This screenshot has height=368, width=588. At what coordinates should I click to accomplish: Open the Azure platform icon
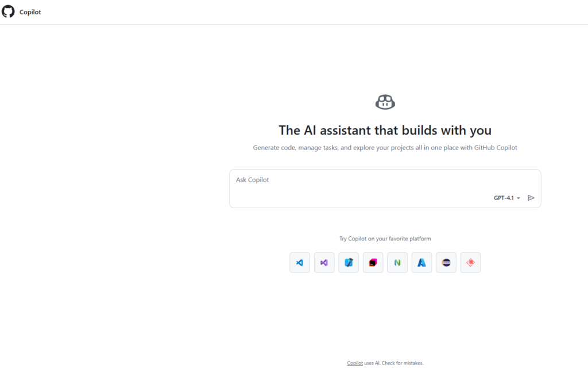tap(421, 262)
